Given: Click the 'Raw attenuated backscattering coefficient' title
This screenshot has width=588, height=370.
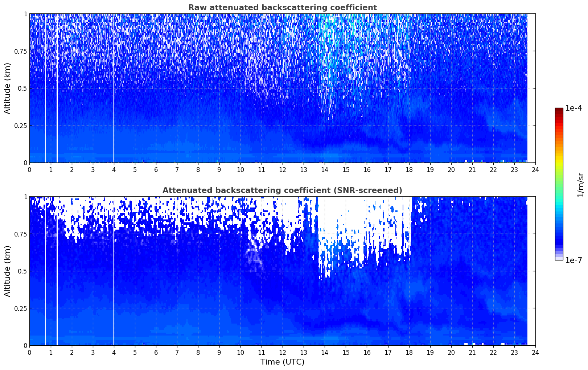Looking at the screenshot, I should click(282, 8).
